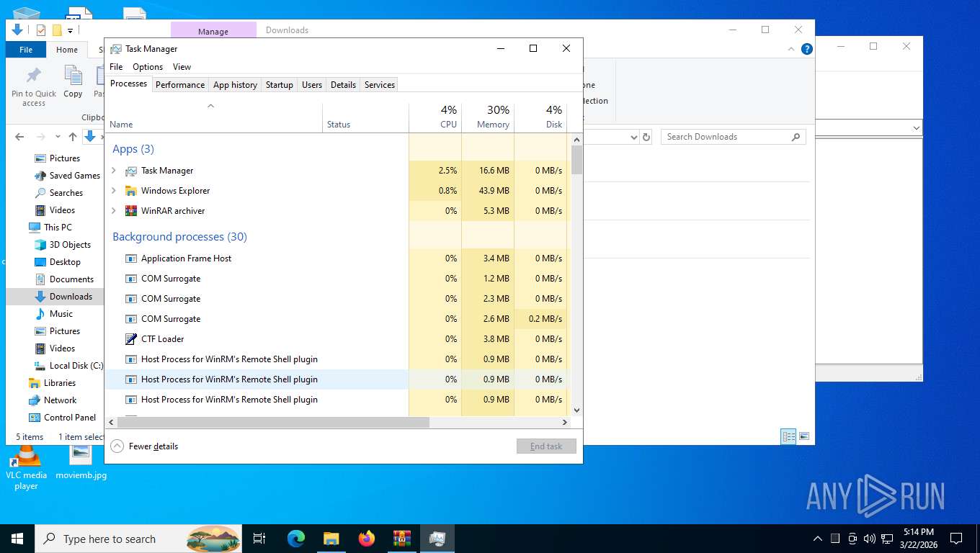980x553 pixels.
Task: Click the CTF Loader process icon
Action: pyautogui.click(x=131, y=339)
